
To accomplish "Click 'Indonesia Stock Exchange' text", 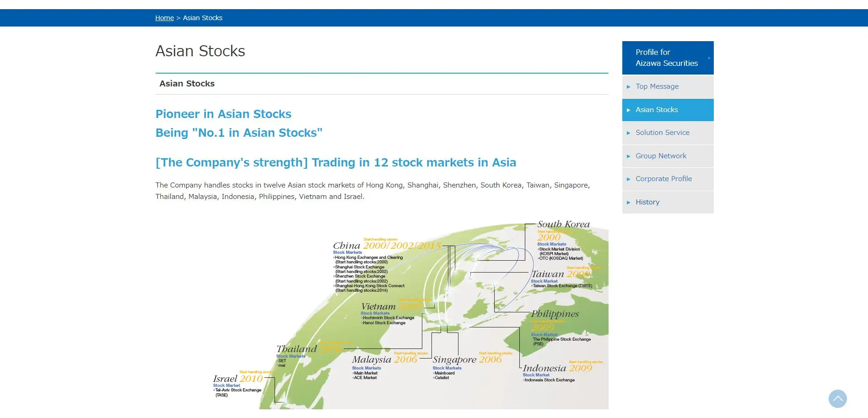I will click(x=550, y=380).
